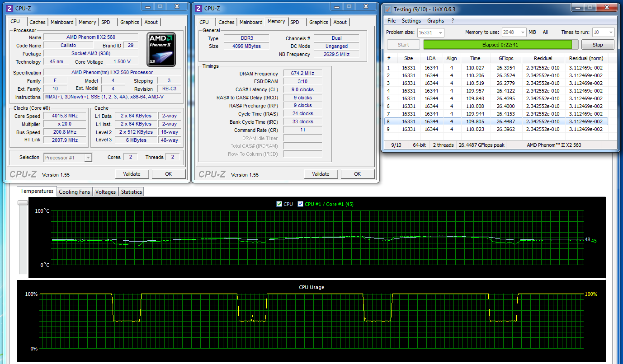Open the Processor #1 selection dropdown
The width and height of the screenshot is (623, 364).
coord(88,158)
